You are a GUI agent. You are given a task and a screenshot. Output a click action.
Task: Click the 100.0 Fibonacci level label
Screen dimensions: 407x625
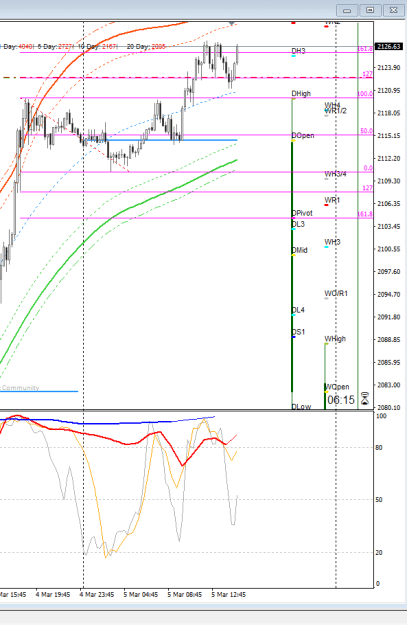coord(365,94)
